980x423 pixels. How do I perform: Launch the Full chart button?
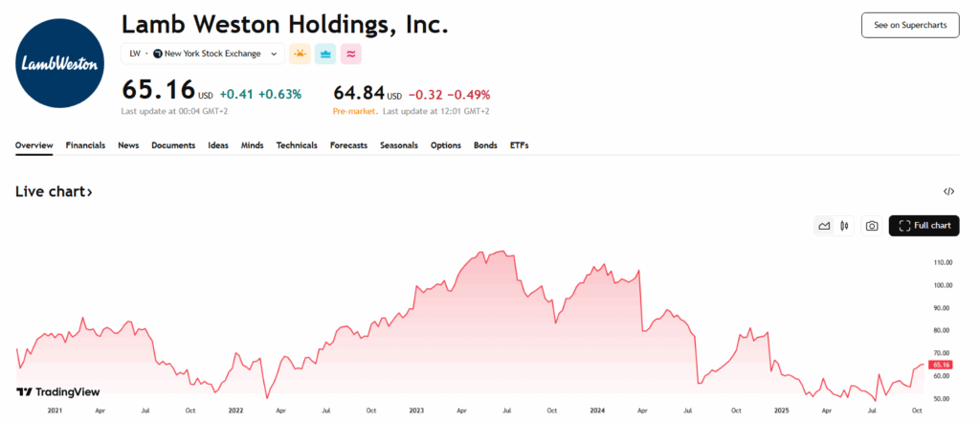[924, 226]
